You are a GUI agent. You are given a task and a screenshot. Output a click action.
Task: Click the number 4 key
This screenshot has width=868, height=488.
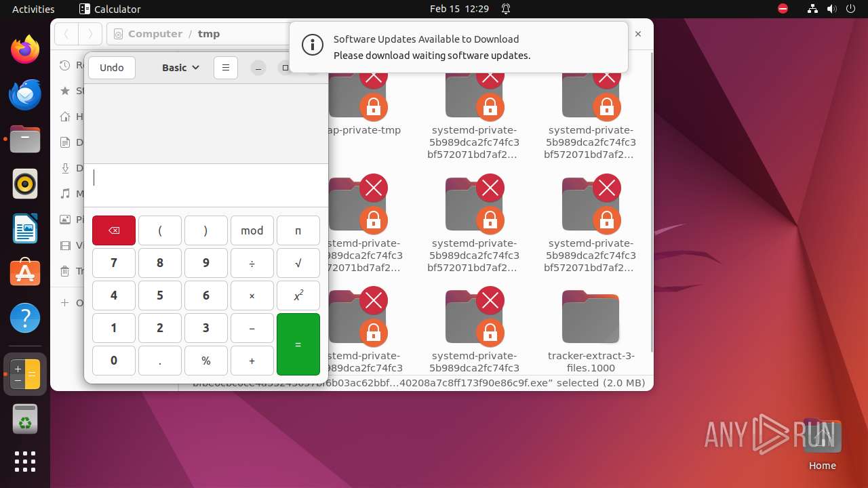coord(114,296)
